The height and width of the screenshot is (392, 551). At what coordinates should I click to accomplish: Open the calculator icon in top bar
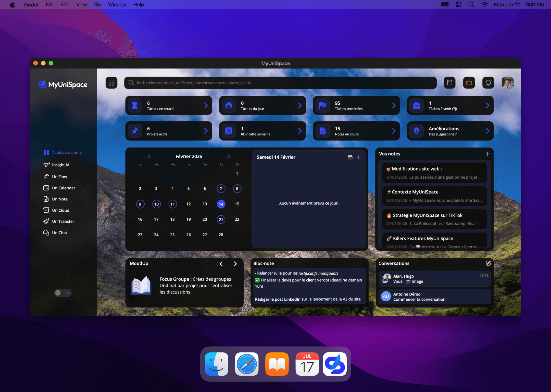[449, 83]
